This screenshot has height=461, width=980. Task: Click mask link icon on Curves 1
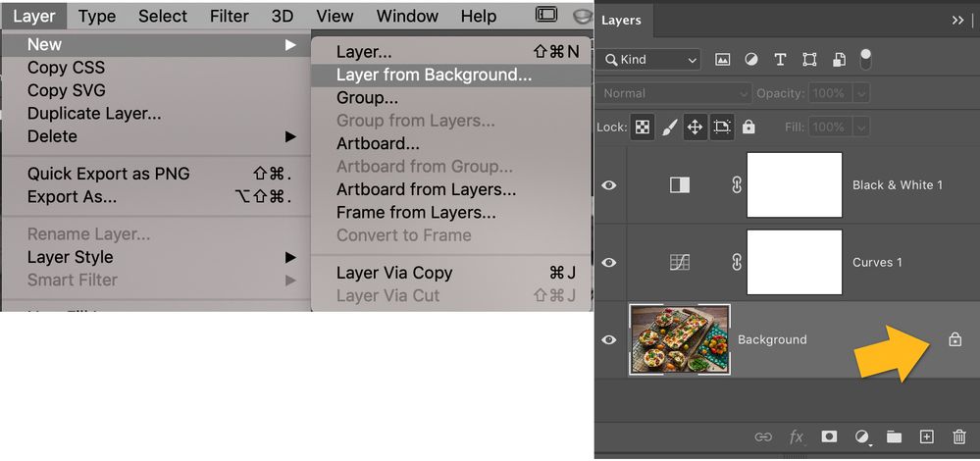coord(737,262)
